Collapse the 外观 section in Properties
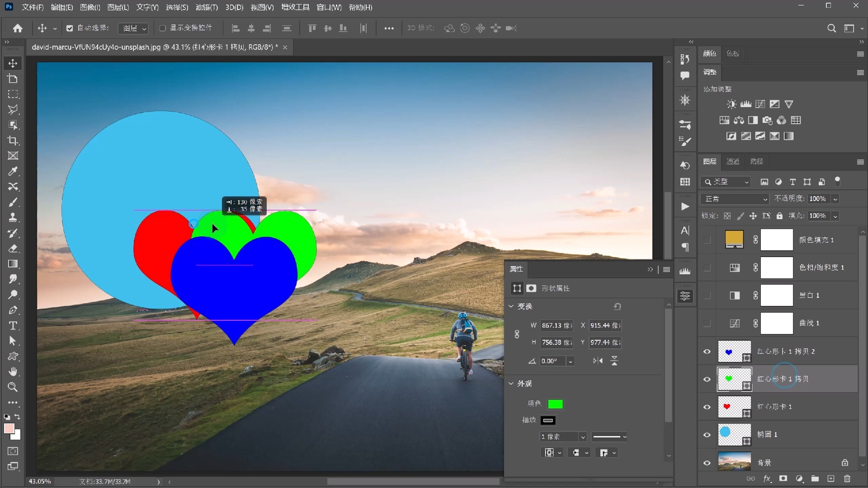Screen dimensions: 868x488 click(x=511, y=383)
